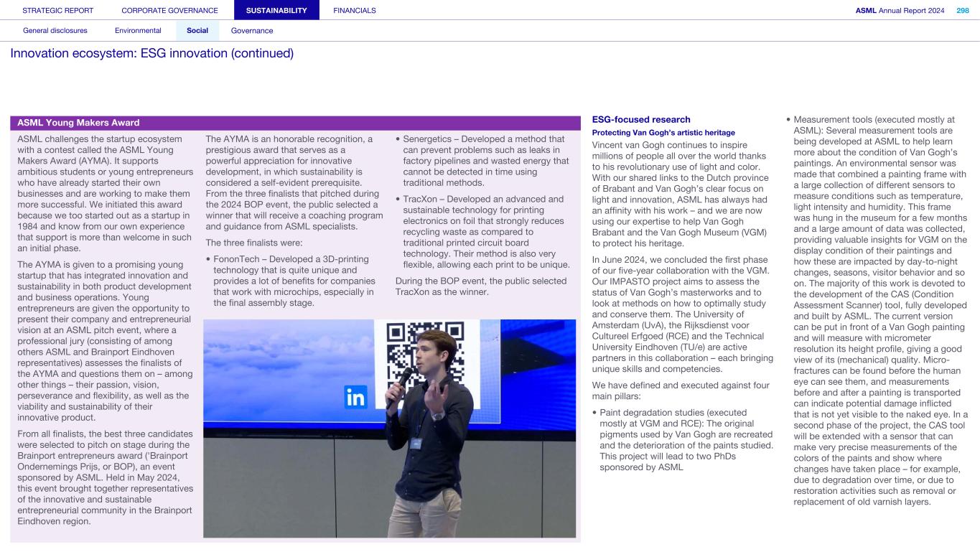Click the Innovation ecosystem page title
The image size is (980, 552).
pyautogui.click(x=151, y=54)
